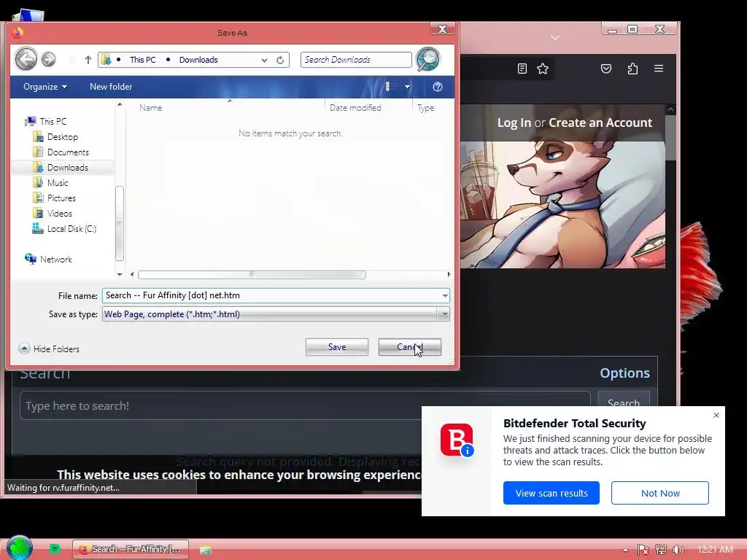
Task: Click the Start button clover icon
Action: (x=20, y=548)
